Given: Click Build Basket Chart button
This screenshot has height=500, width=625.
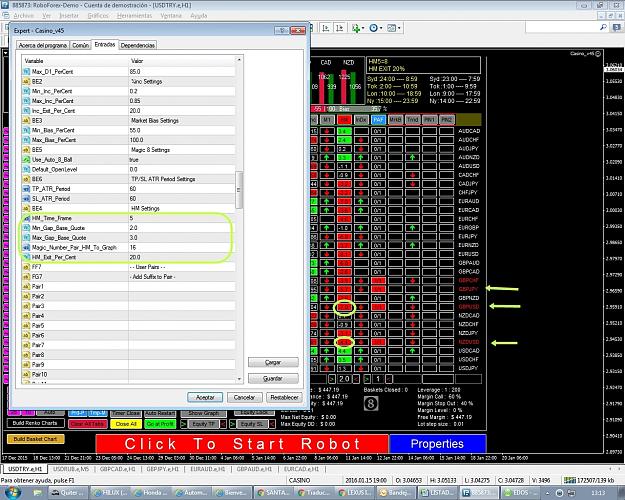Looking at the screenshot, I should click(35, 439).
